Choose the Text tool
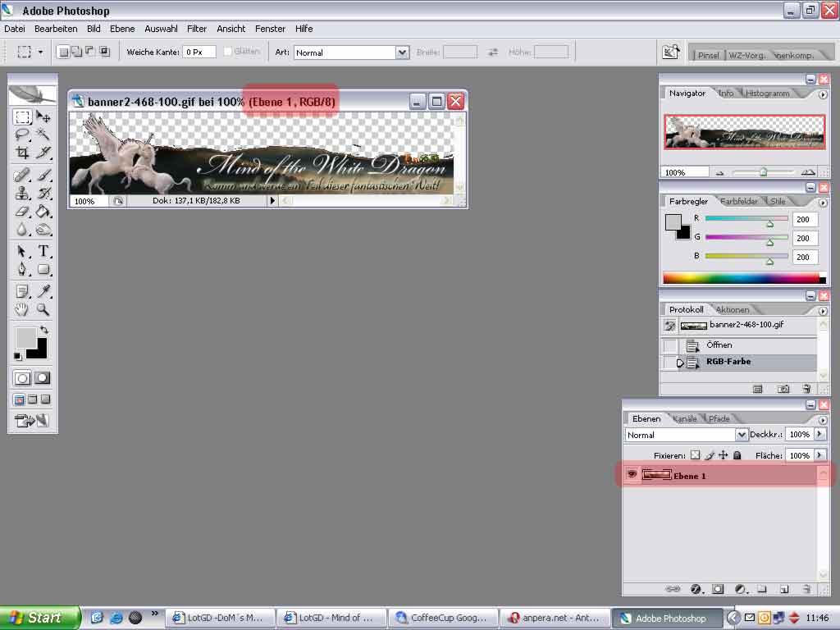The height and width of the screenshot is (630, 840). coord(43,251)
